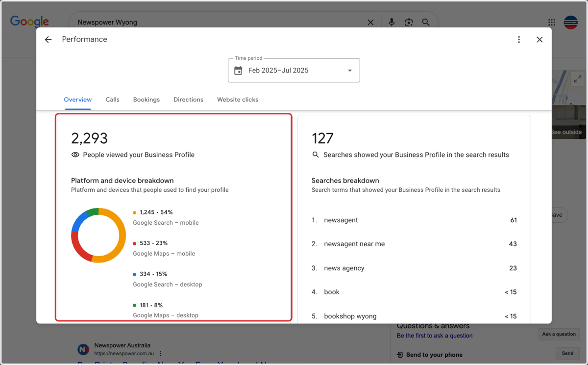Expand the map with the fullscreen icon
The height and width of the screenshot is (365, 588).
(x=578, y=79)
